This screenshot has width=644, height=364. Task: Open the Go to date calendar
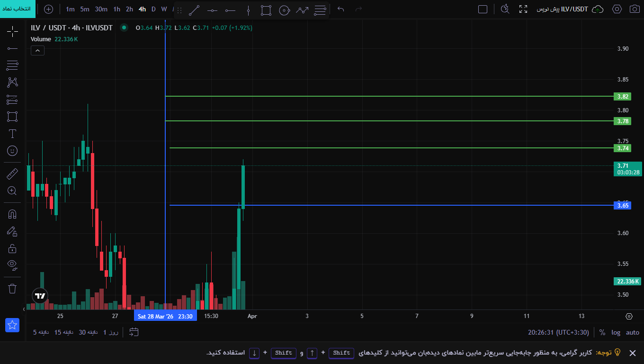134,332
